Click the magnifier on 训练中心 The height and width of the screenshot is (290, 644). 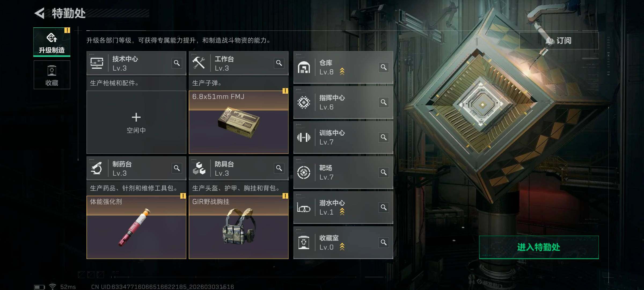(384, 137)
